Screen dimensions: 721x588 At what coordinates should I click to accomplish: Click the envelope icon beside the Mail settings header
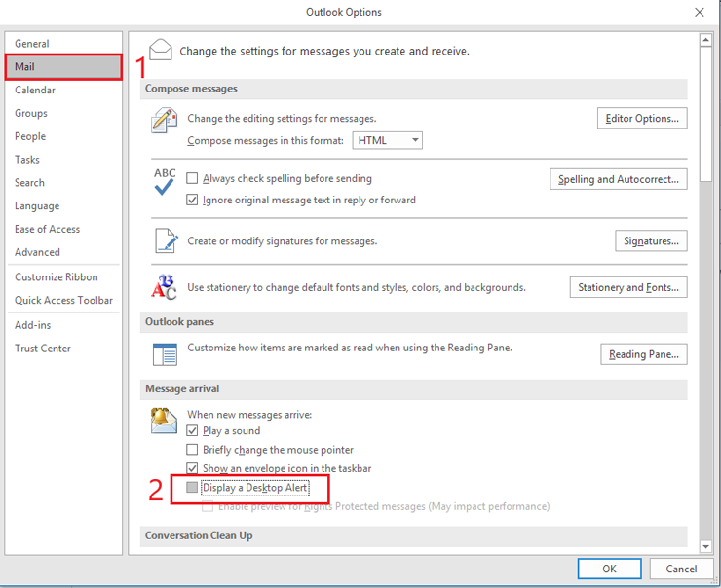coord(161,50)
